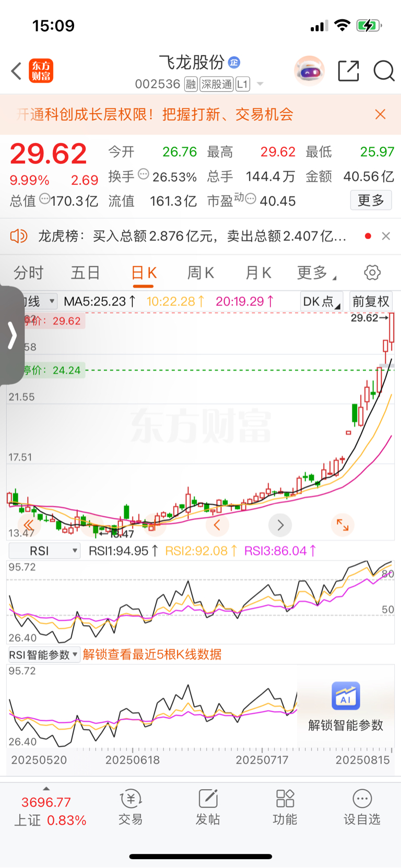
Task: Tap the 29.62 high price chart label
Action: 370,317
